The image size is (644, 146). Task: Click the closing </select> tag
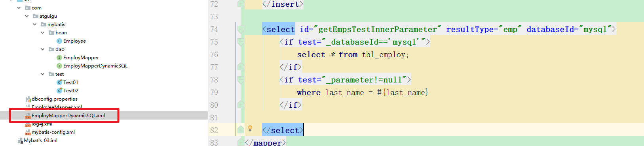283,130
